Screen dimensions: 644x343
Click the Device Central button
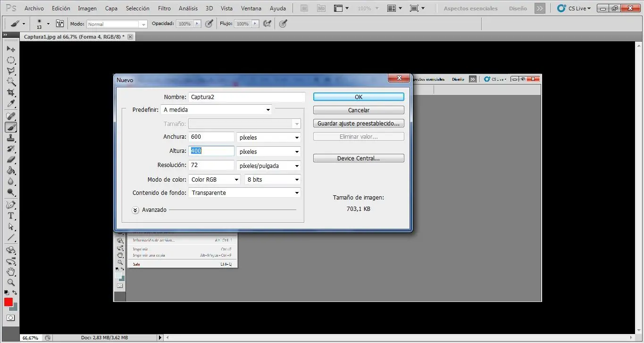click(x=359, y=158)
